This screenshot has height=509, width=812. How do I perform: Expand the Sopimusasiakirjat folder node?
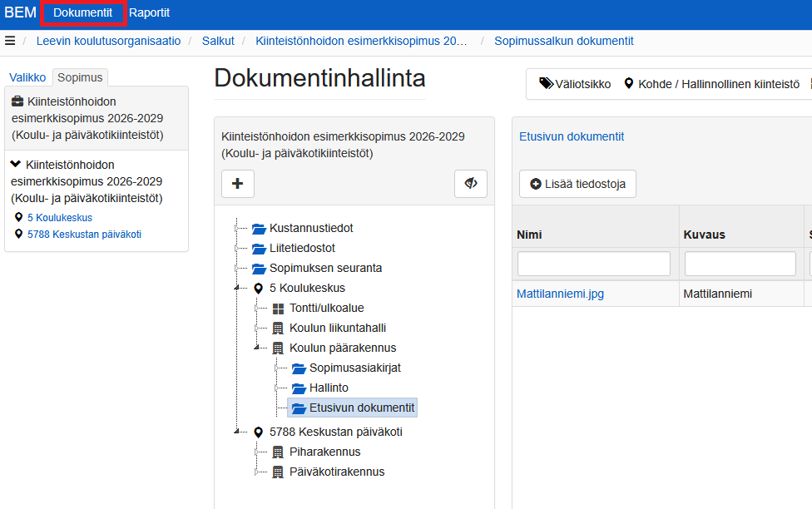coord(276,368)
